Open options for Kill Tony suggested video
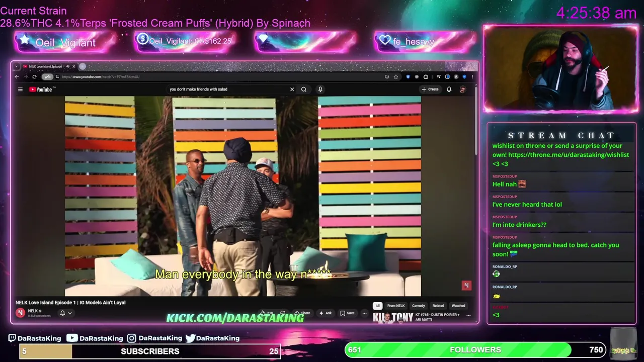Screen dimensions: 644x362 point(468,315)
